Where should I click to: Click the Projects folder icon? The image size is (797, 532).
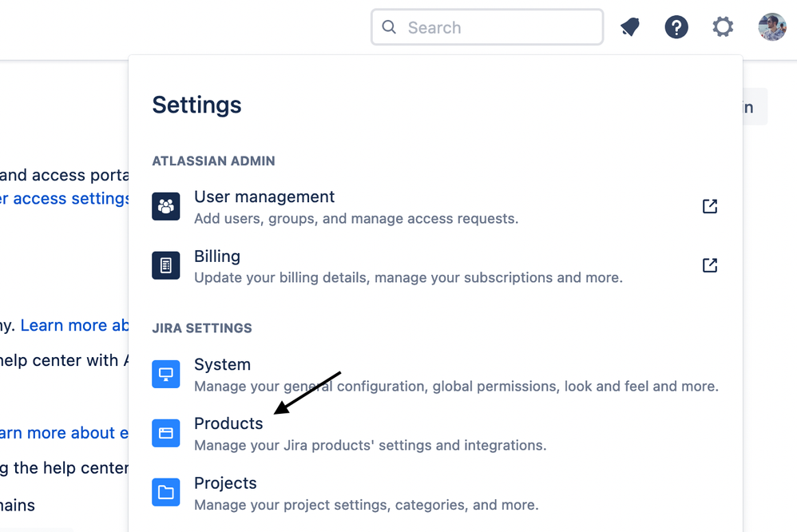(x=165, y=492)
